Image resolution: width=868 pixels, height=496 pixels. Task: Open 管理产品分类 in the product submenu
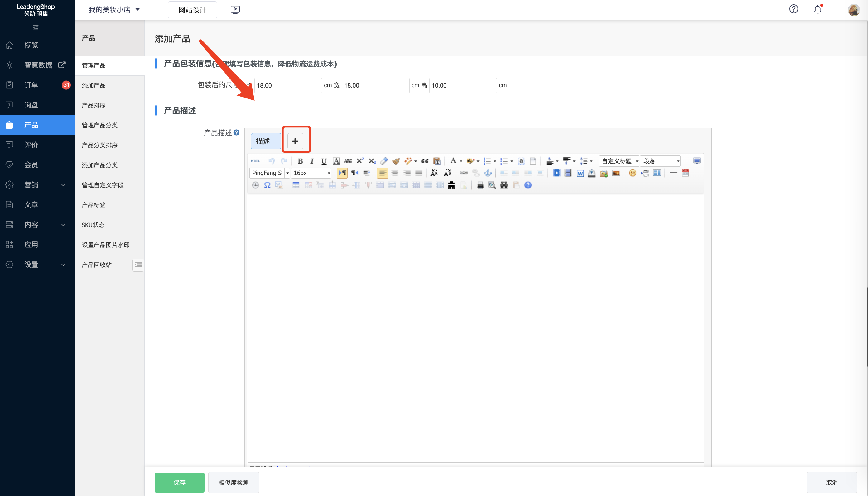pos(99,125)
